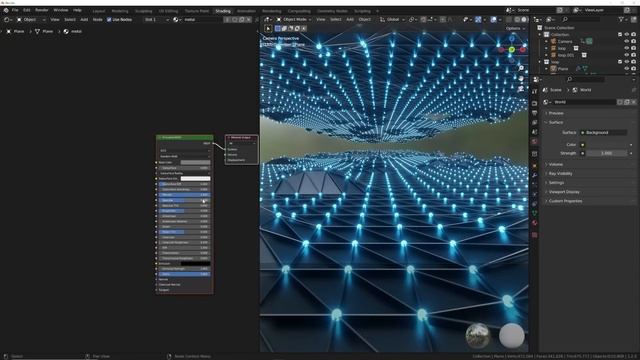Open the Render menu
The width and height of the screenshot is (640, 360).
42,10
